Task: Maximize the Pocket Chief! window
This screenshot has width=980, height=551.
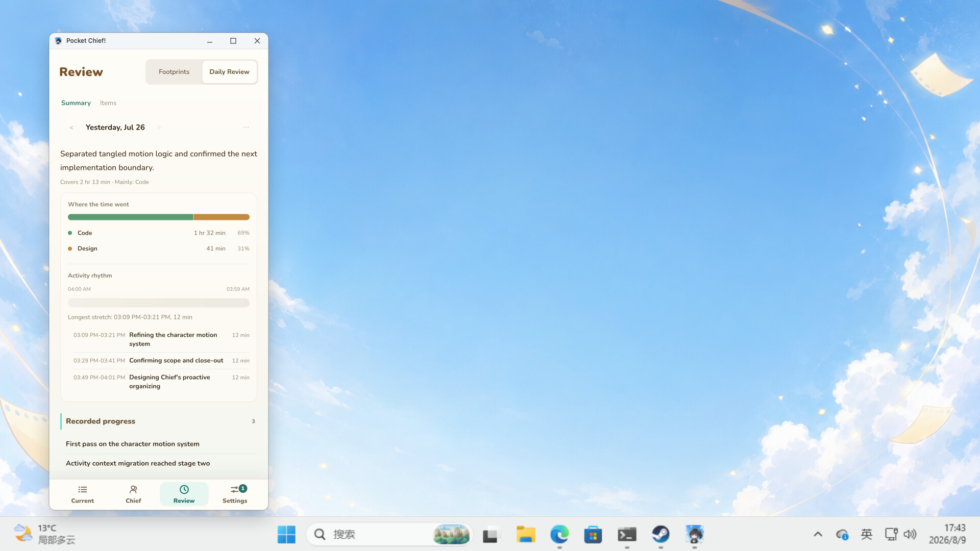Action: tap(233, 41)
